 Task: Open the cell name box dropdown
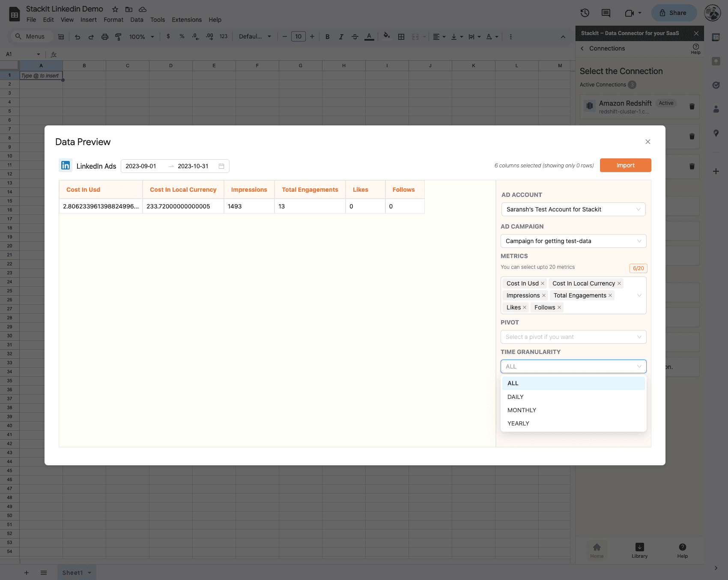click(39, 54)
